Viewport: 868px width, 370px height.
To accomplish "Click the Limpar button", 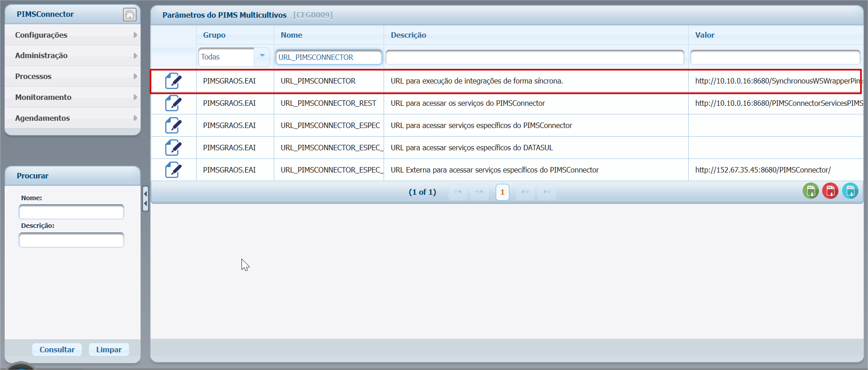I will pyautogui.click(x=109, y=350).
